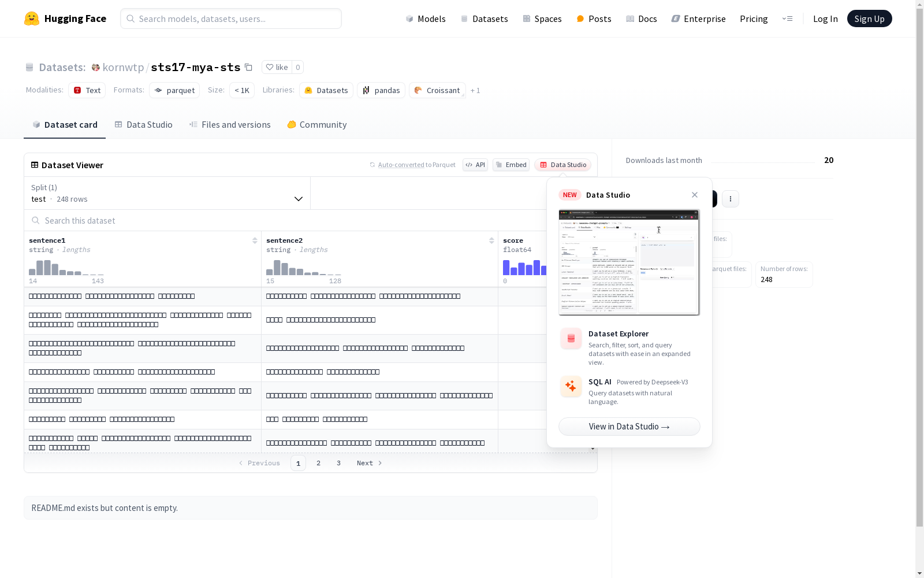
Task: Open the Models nav item
Action: click(x=426, y=18)
